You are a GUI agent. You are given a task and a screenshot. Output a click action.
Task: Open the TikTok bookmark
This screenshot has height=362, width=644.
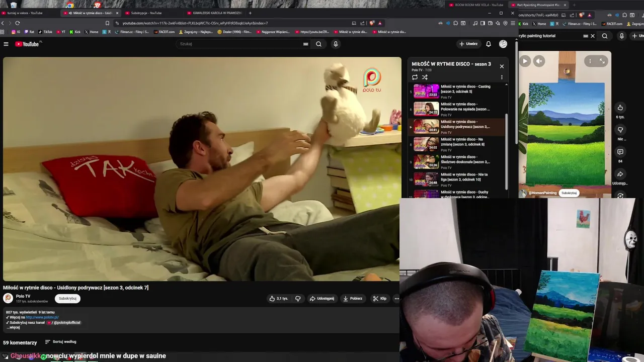pos(45,32)
